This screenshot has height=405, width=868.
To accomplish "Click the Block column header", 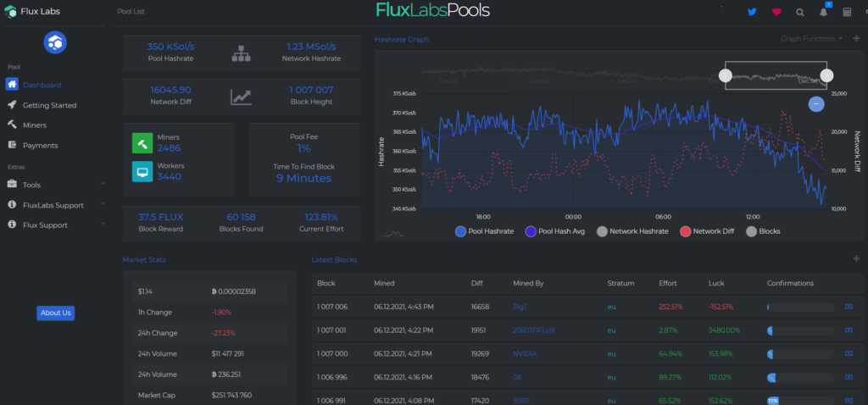I will pyautogui.click(x=326, y=283).
